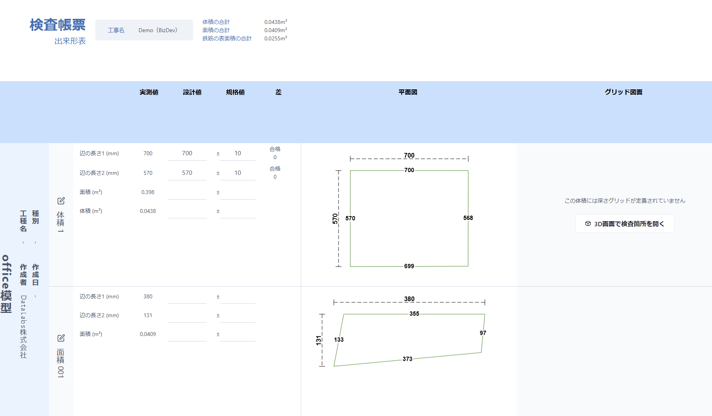Image resolution: width=712 pixels, height=416 pixels.
Task: Click the edit icon above 体積 1
Action: tap(61, 201)
